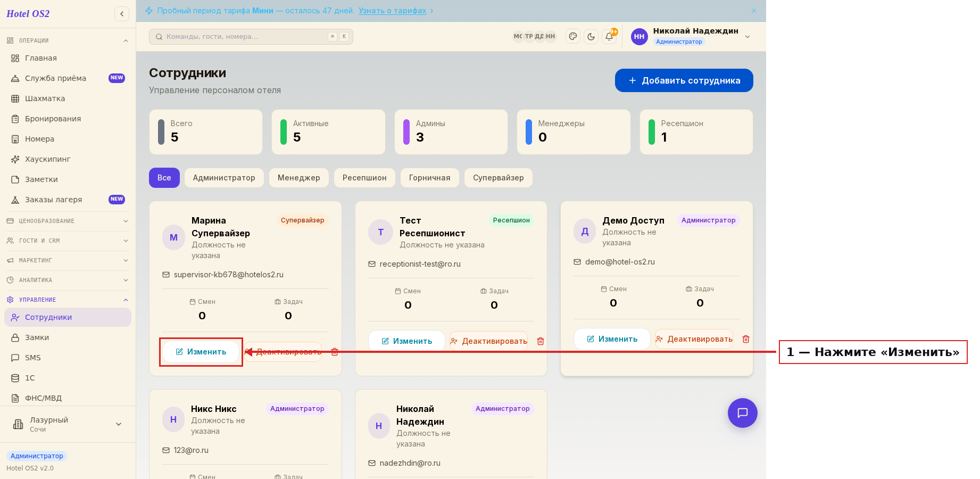Toggle dark mode moon icon
Screen dimensions: 980x479
coord(591,36)
